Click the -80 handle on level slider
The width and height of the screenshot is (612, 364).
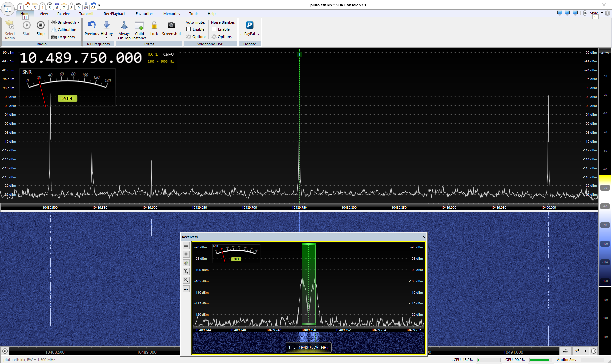coord(605,206)
